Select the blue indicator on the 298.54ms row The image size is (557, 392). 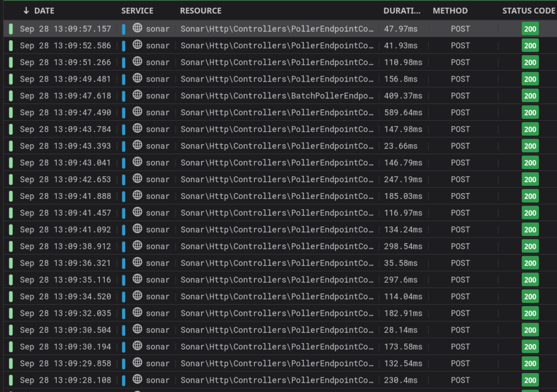pos(125,246)
